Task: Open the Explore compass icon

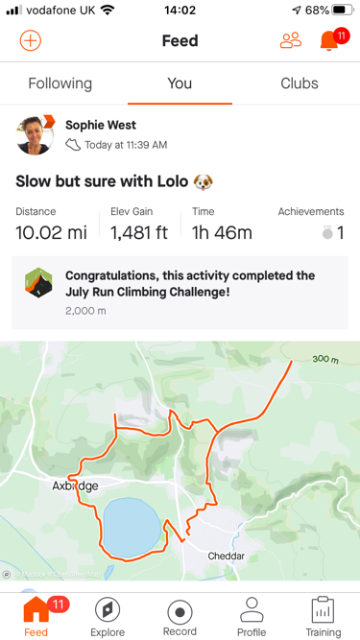Action: [x=107, y=610]
